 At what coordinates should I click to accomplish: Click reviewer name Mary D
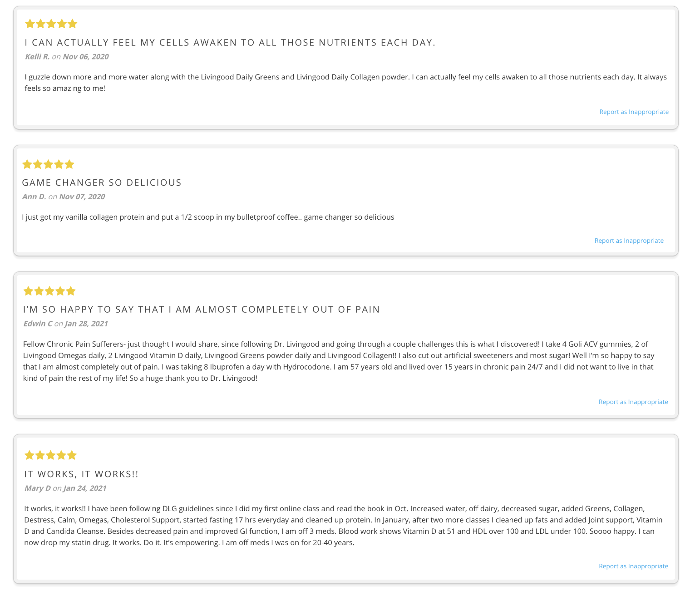pos(37,488)
